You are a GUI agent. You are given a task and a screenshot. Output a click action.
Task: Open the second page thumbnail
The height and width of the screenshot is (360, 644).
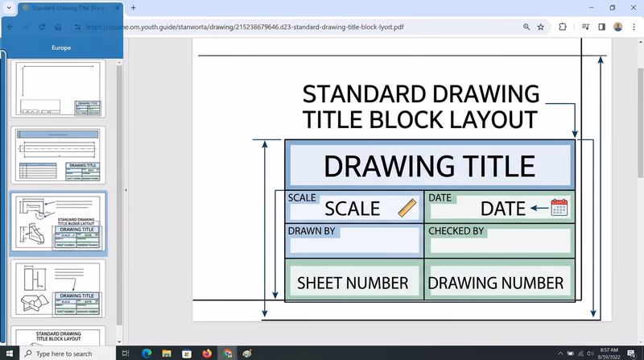(58, 155)
